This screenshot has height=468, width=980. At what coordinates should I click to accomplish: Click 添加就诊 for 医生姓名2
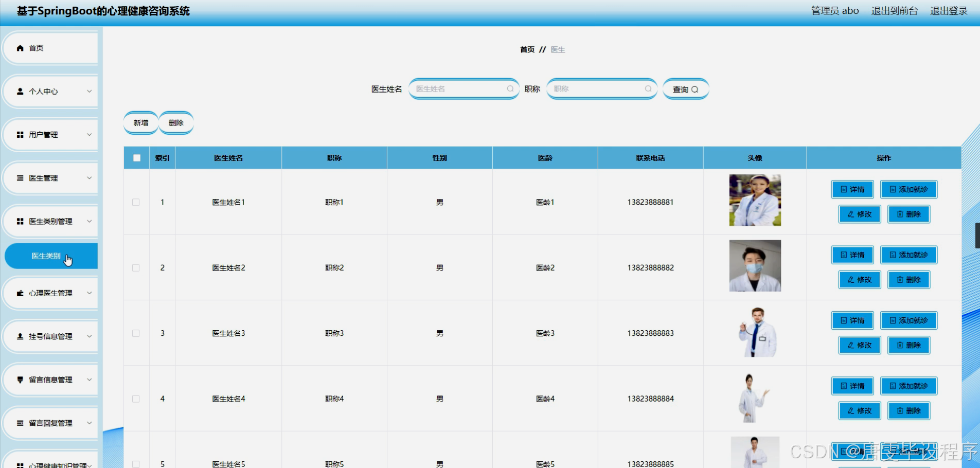click(909, 255)
